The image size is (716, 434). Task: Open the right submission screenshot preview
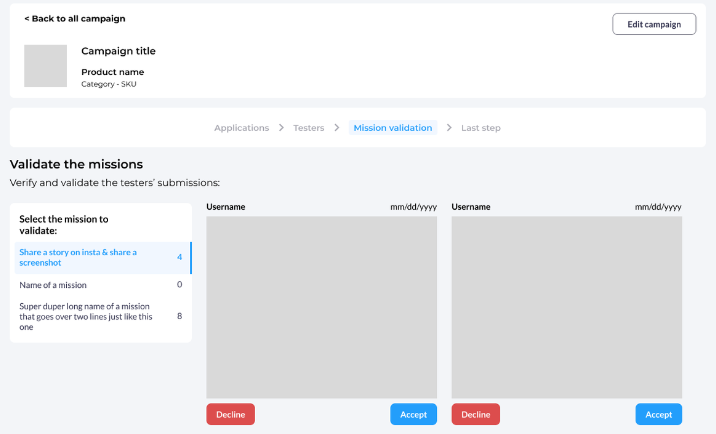pos(566,307)
